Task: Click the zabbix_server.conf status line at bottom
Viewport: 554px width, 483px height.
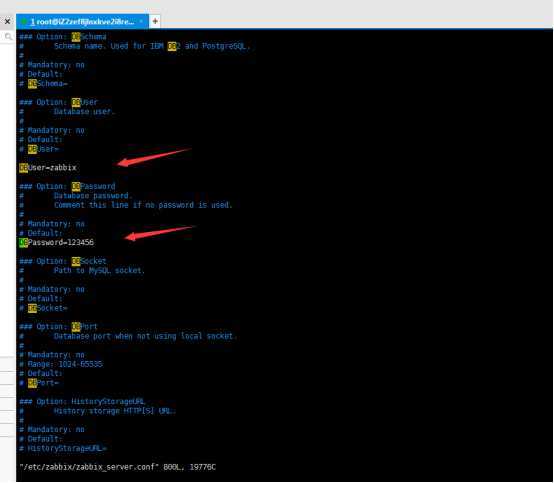Action: [117, 467]
